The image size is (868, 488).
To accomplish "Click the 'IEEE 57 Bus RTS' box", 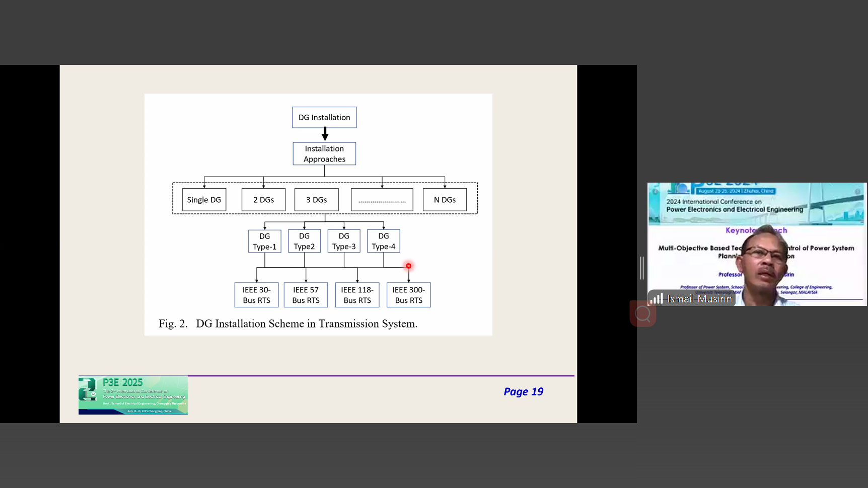I will [x=306, y=295].
